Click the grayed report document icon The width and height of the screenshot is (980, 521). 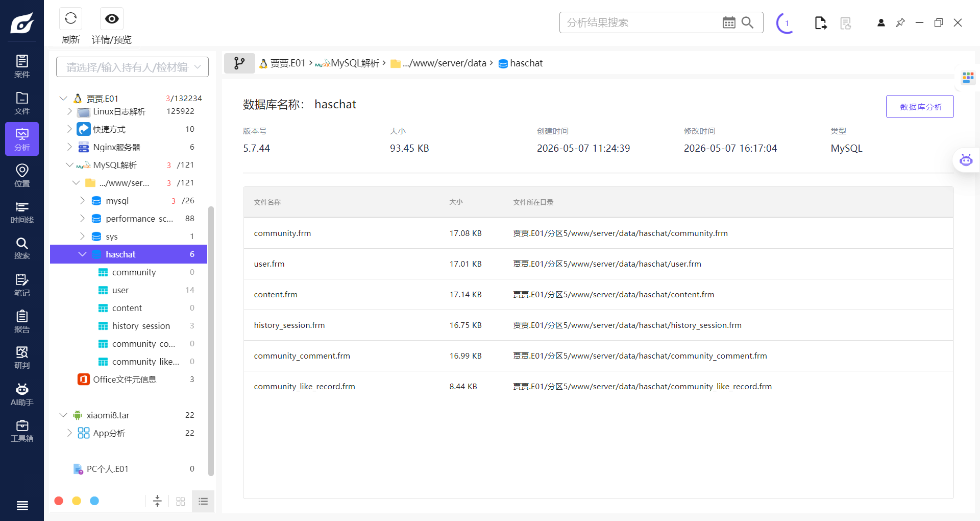click(846, 23)
